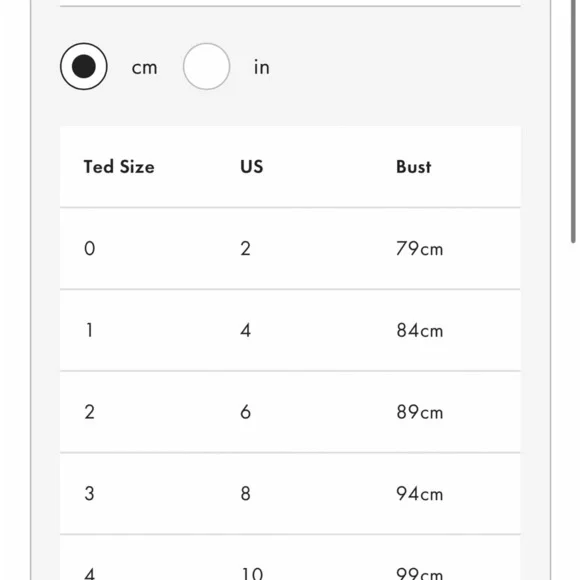
Task: Click the US size 8 cell
Action: (x=246, y=494)
